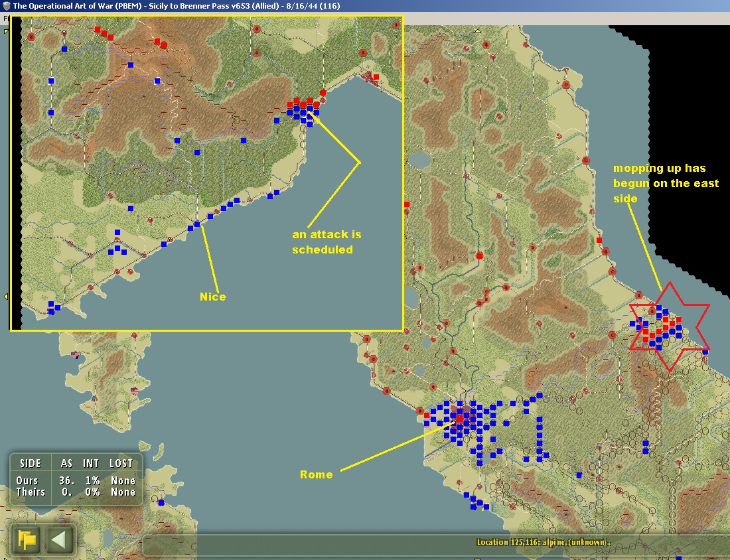Click the Theirs row label
Screen dimensions: 730x560
(x=31, y=492)
